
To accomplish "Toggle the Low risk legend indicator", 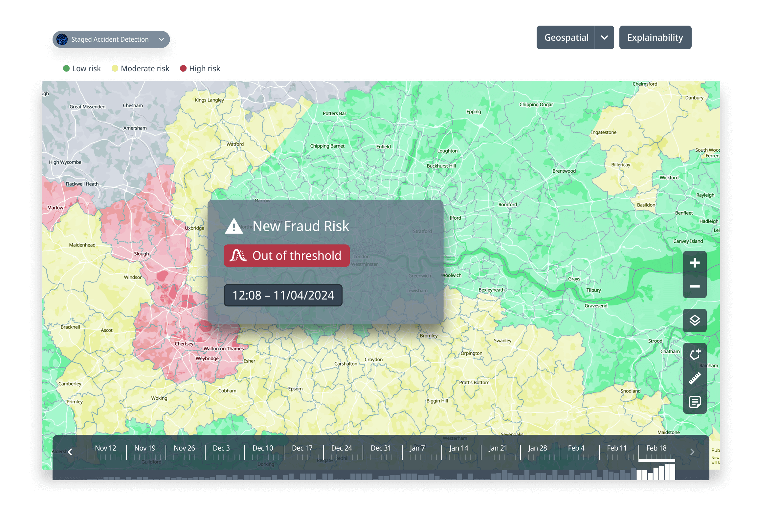I will tap(66, 68).
